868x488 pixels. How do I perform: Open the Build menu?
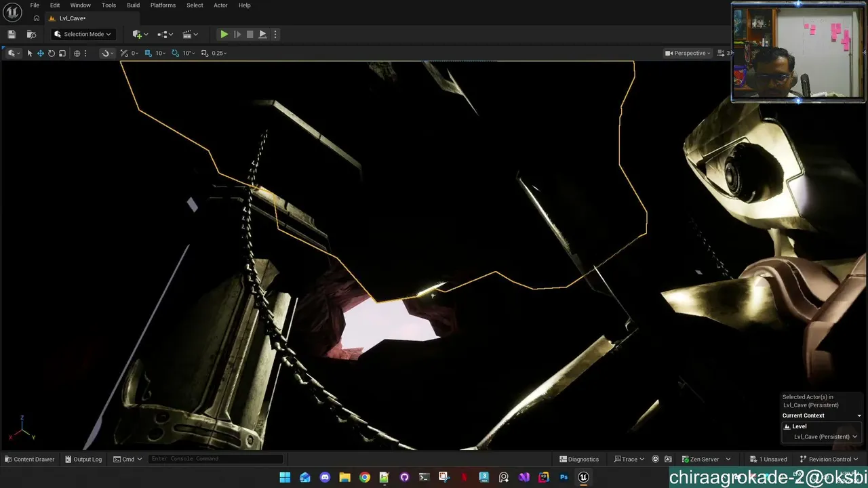click(x=134, y=5)
